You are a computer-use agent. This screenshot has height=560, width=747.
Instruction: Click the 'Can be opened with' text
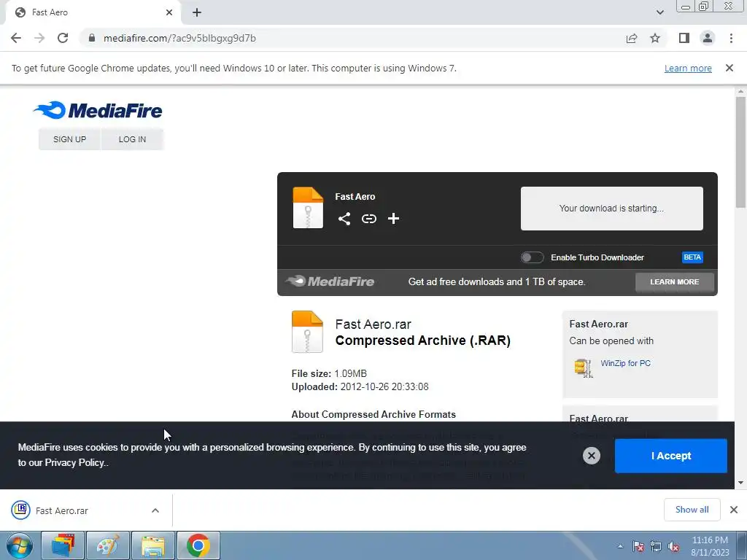(x=611, y=341)
